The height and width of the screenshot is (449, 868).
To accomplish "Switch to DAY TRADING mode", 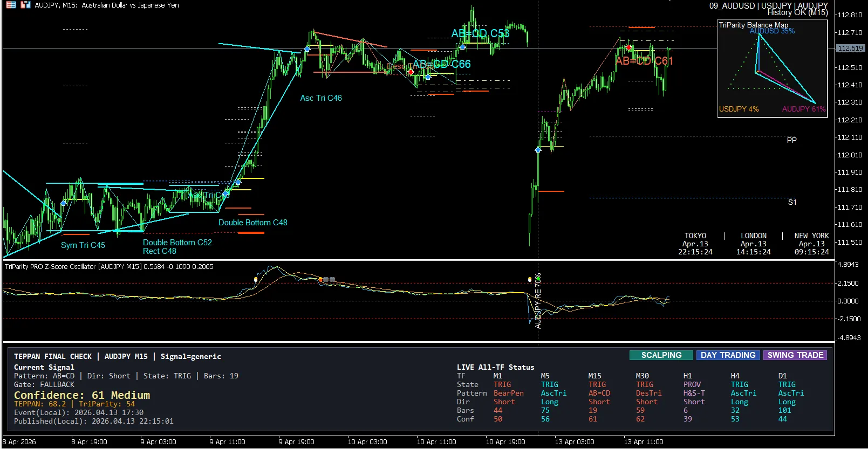I will click(x=728, y=355).
